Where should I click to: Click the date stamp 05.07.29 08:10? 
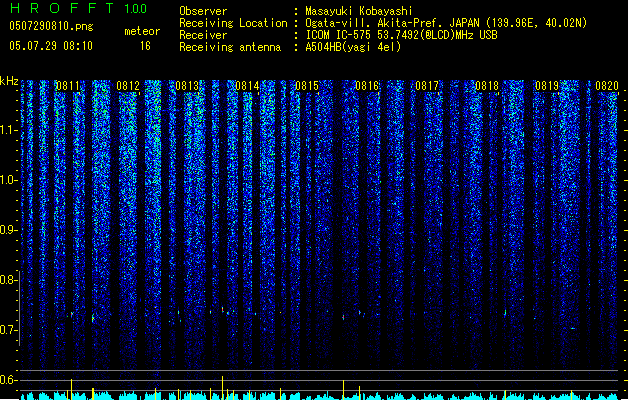coord(51,46)
